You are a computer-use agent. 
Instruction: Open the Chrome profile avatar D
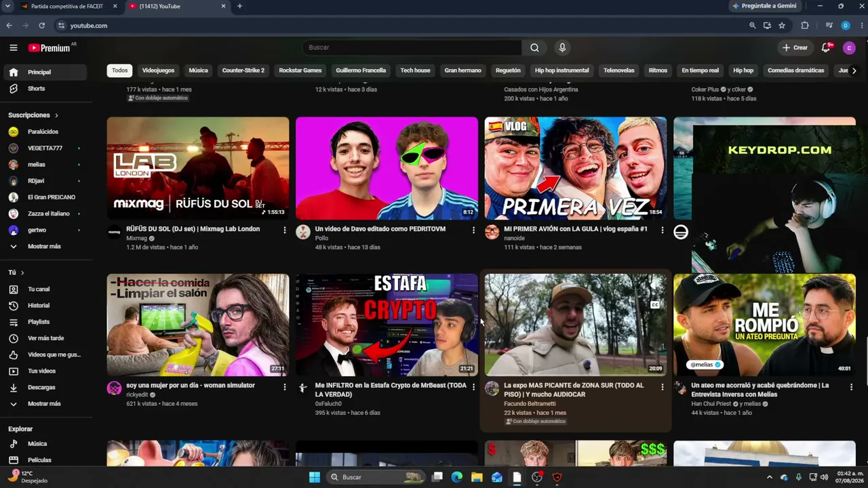(x=845, y=26)
